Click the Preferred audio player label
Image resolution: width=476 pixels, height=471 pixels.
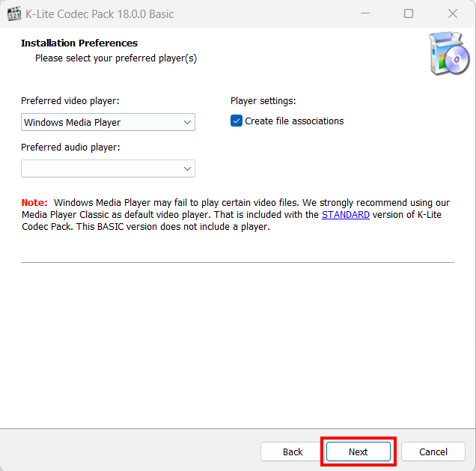(70, 148)
